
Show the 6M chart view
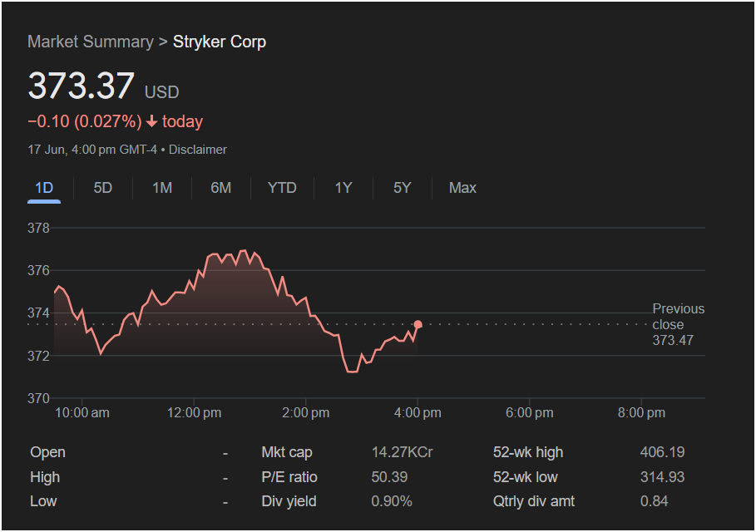tap(221, 188)
